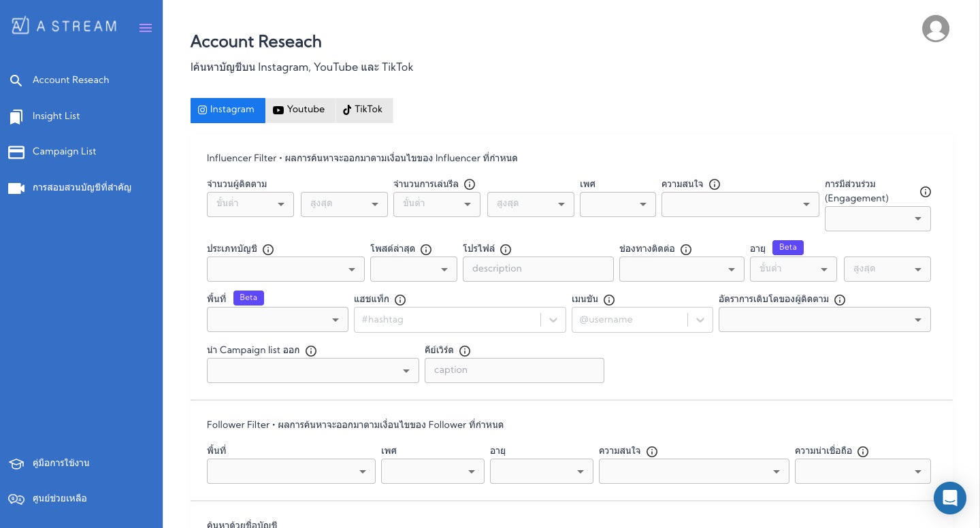Click info icon next to จำนวนการเล่นรีล

470,184
